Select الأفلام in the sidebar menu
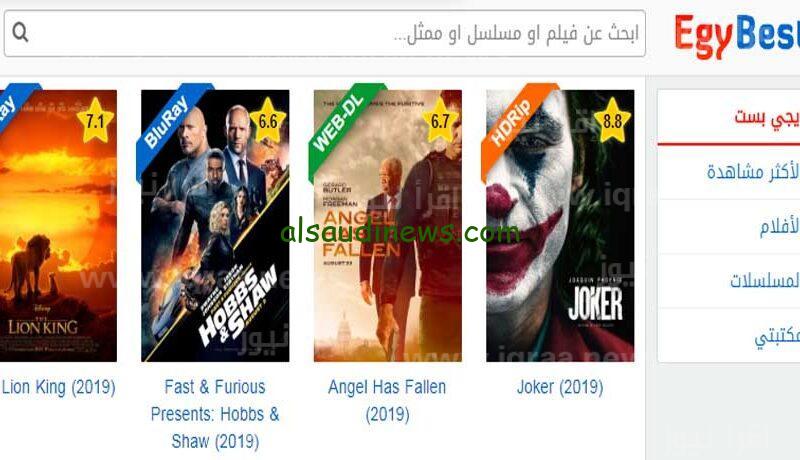Screen dimensions: 800x460 tap(780, 226)
